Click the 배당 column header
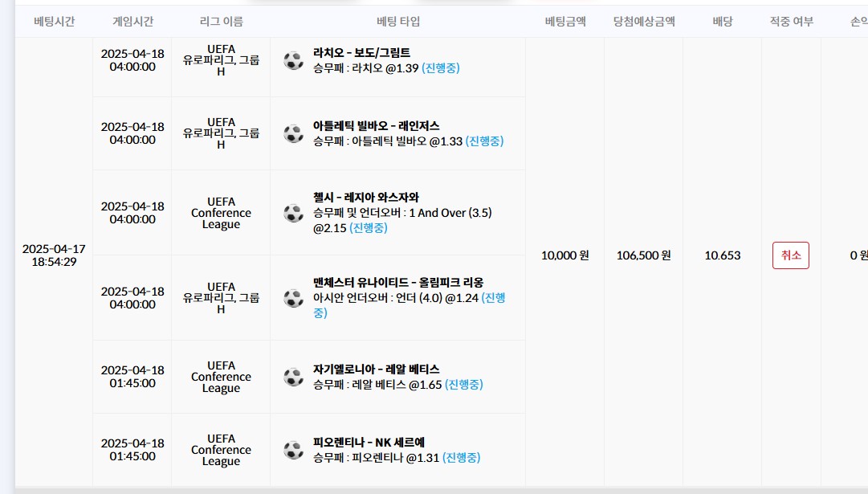Screen dimensions: 868x494 [x=723, y=22]
